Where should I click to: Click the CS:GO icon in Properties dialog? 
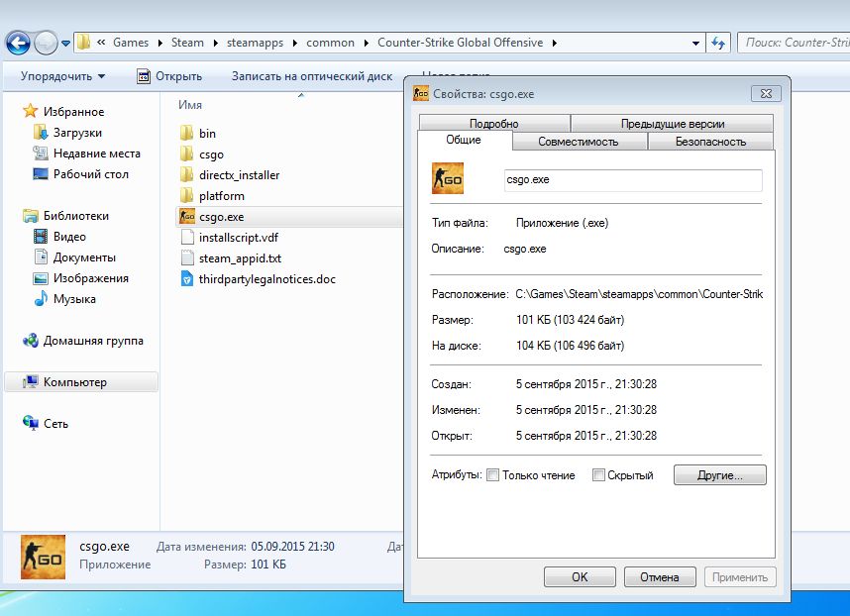(447, 178)
